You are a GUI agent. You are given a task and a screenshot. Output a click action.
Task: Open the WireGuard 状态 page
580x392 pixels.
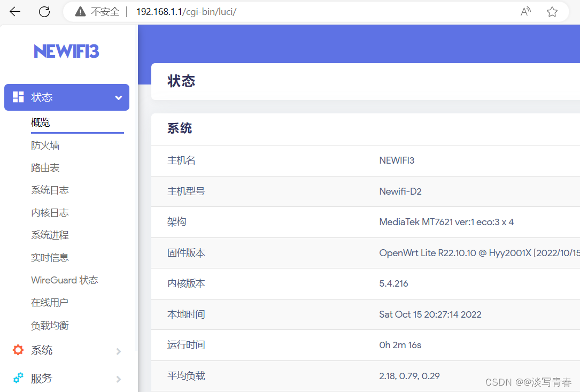(65, 280)
